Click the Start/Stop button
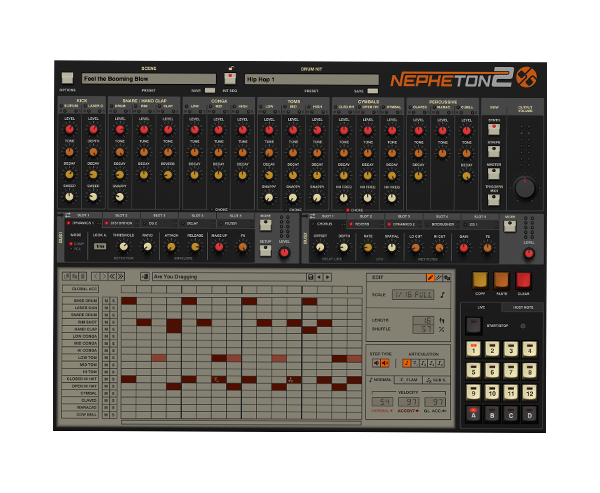600x493 pixels. tap(474, 325)
